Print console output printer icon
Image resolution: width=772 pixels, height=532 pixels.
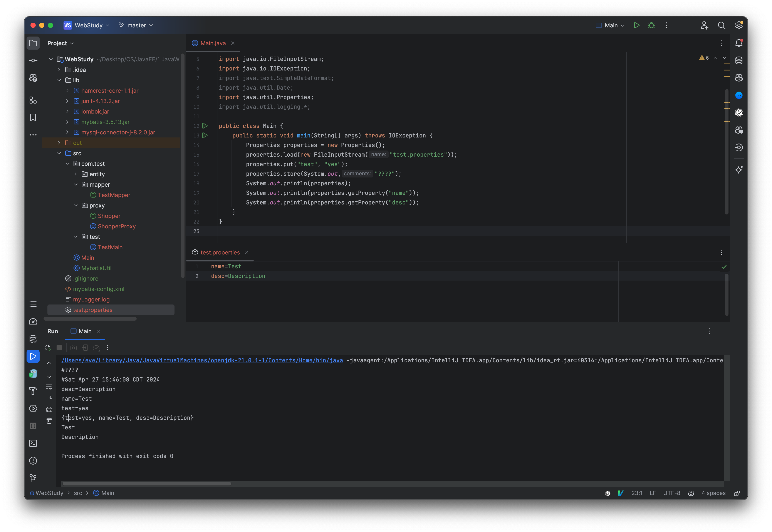pyautogui.click(x=49, y=409)
